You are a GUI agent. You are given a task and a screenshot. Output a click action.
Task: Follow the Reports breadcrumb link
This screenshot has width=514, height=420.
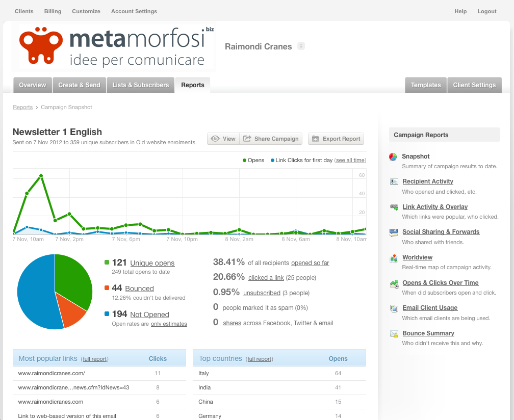pos(23,107)
